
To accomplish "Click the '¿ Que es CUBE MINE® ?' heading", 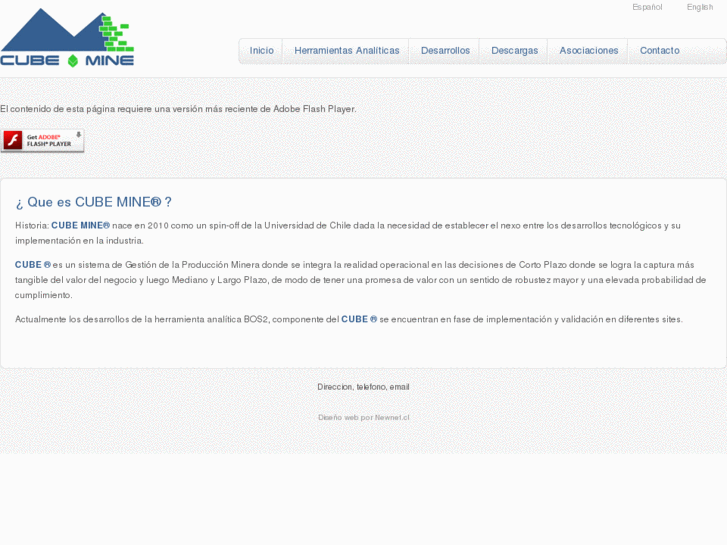I will tap(94, 202).
